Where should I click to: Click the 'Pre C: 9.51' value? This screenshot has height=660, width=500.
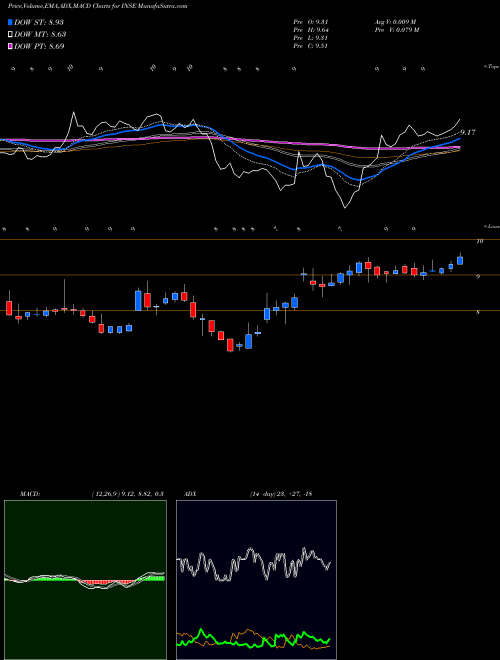[x=310, y=46]
